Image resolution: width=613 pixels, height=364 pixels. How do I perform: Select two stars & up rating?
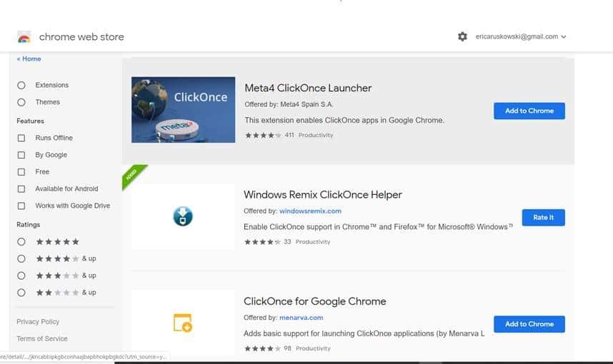(21, 293)
